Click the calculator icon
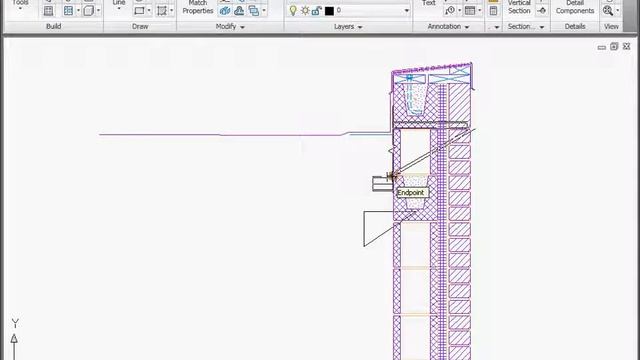 coord(493,11)
